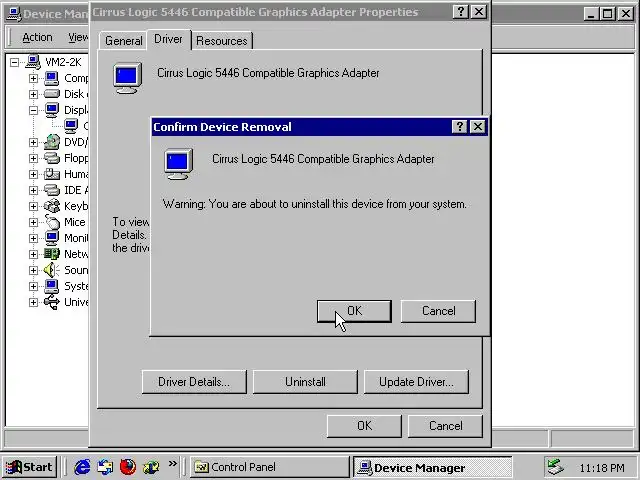Open the Start menu
640x480 pixels.
click(x=29, y=467)
